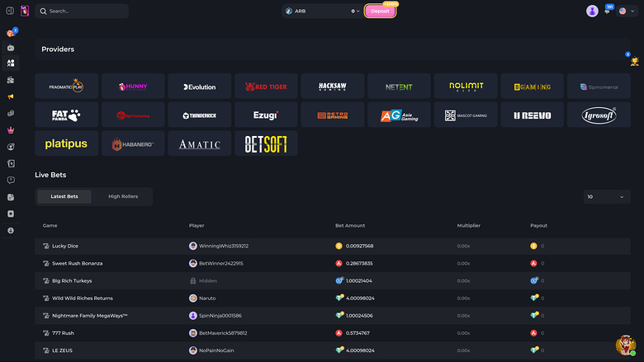Screen dimensions: 644x362
Task: Open the support mascot chat widget
Action: pyautogui.click(x=626, y=345)
